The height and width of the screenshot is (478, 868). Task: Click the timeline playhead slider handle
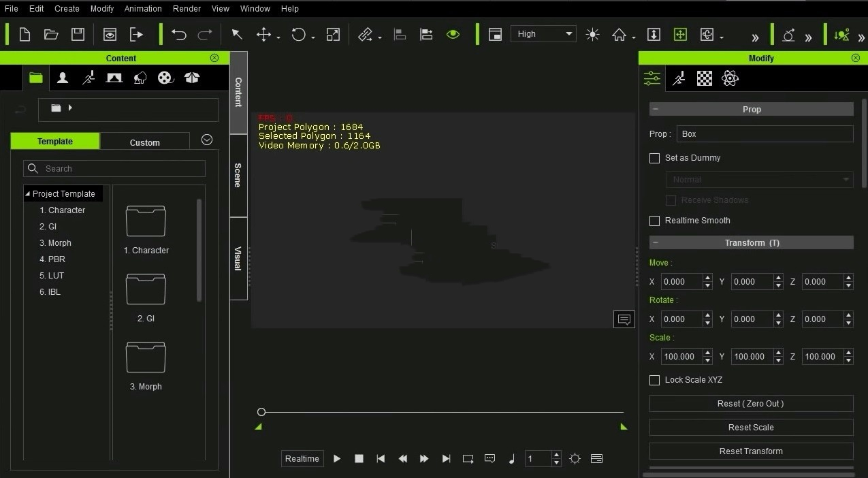click(x=261, y=412)
